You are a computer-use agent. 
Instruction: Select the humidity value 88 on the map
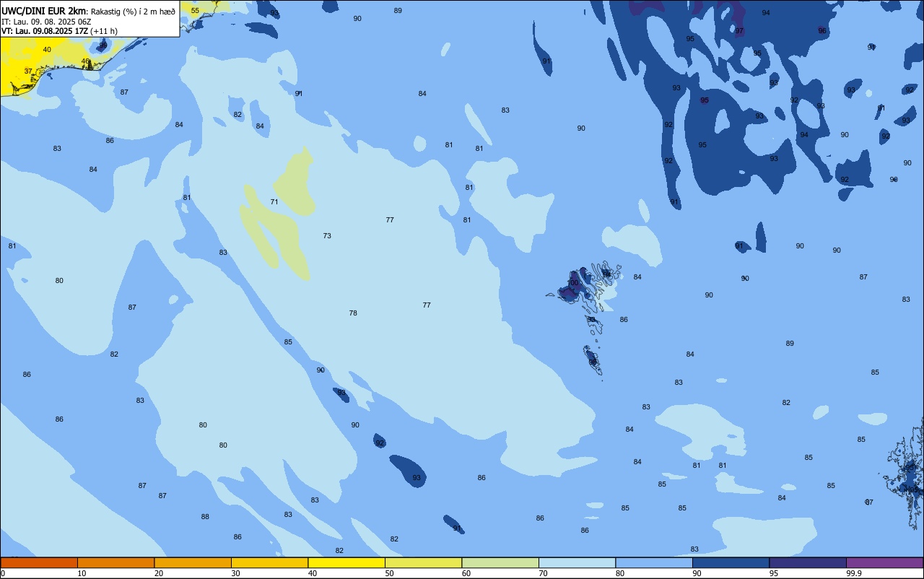coord(205,517)
